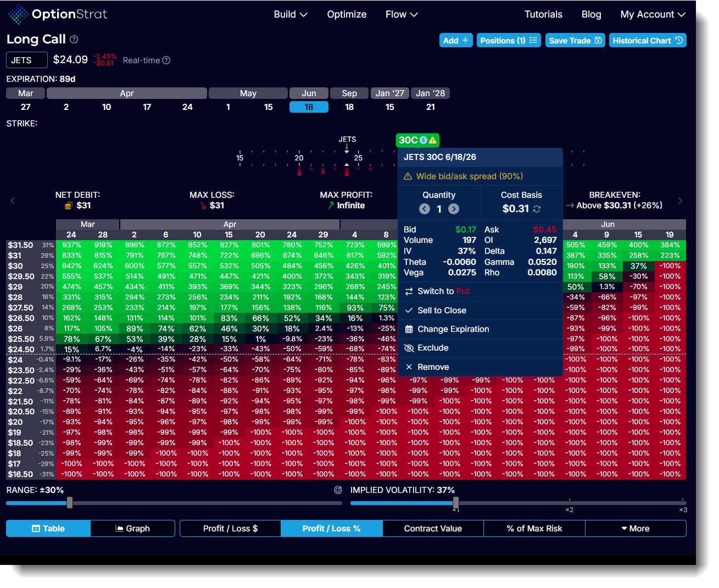This screenshot has height=588, width=719.
Task: Click the coins icon under Net Debit
Action: [x=69, y=206]
